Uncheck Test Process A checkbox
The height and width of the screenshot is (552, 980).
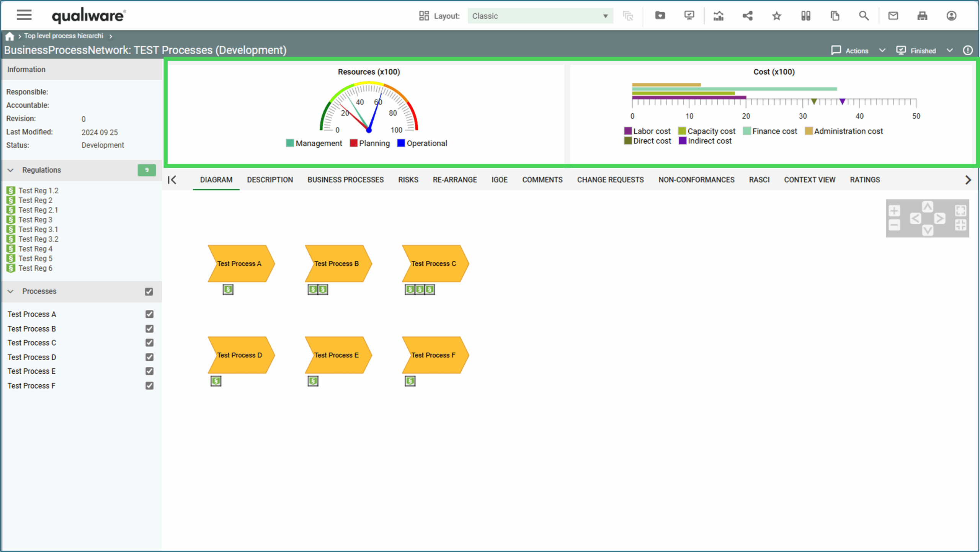[x=149, y=314]
